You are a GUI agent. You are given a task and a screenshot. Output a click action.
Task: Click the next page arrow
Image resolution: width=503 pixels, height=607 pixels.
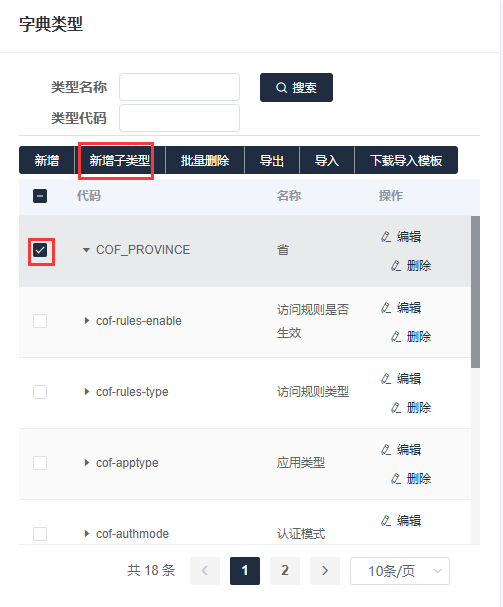click(x=325, y=571)
